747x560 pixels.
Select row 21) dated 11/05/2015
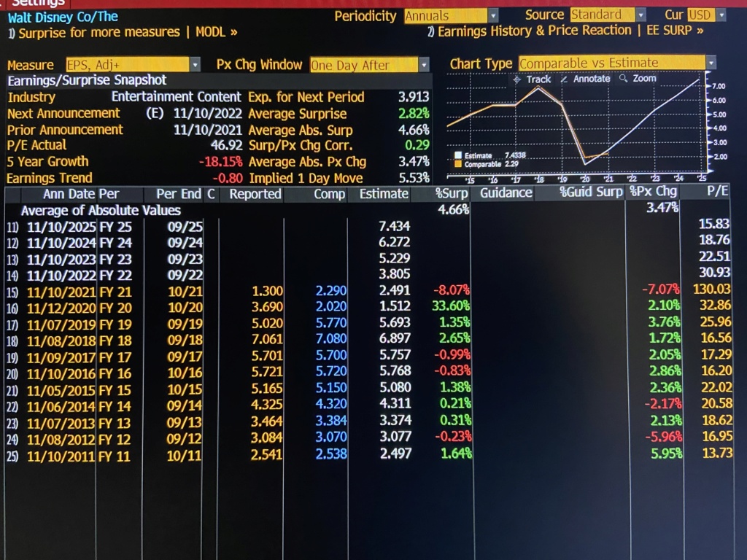[368, 389]
